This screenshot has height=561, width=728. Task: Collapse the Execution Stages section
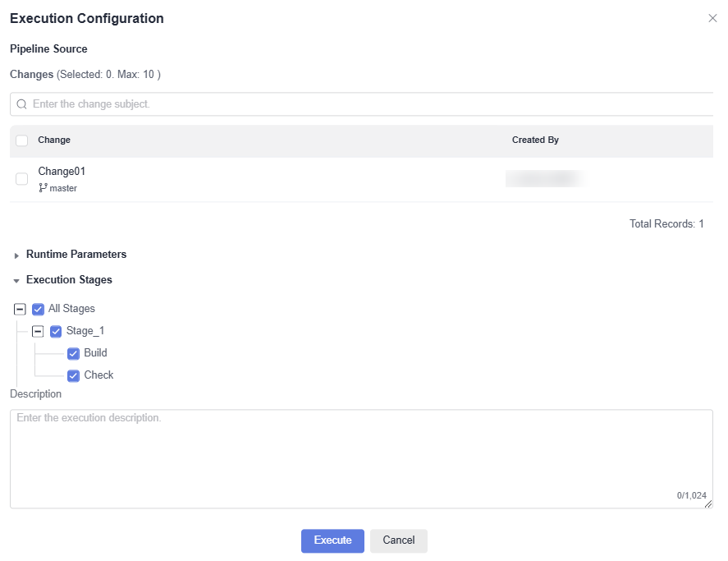(x=17, y=281)
